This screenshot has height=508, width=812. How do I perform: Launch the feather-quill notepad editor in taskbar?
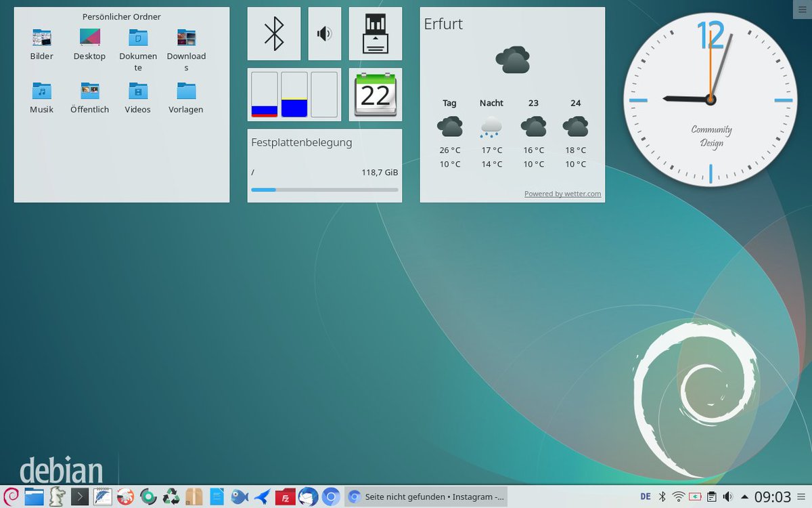pyautogui.click(x=103, y=496)
